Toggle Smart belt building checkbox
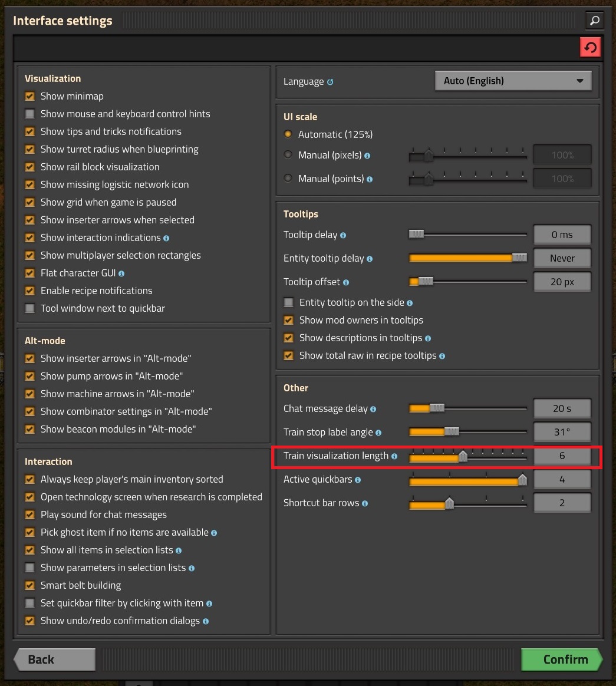The image size is (616, 686). tap(29, 585)
